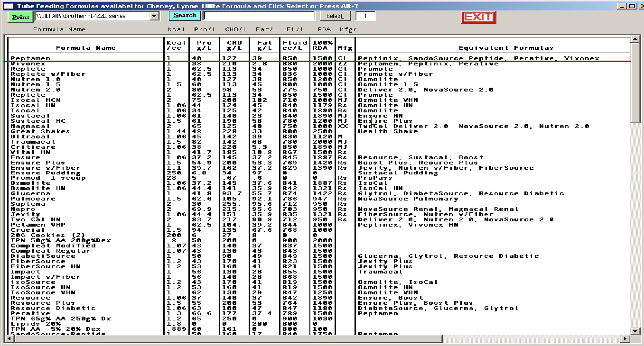Image resolution: width=644 pixels, height=346 pixels.
Task: Select the Traumacal formula row
Action: [318, 142]
